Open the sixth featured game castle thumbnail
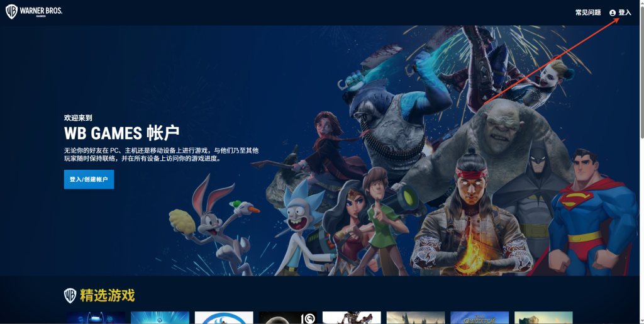This screenshot has height=324, width=644. coord(416,318)
